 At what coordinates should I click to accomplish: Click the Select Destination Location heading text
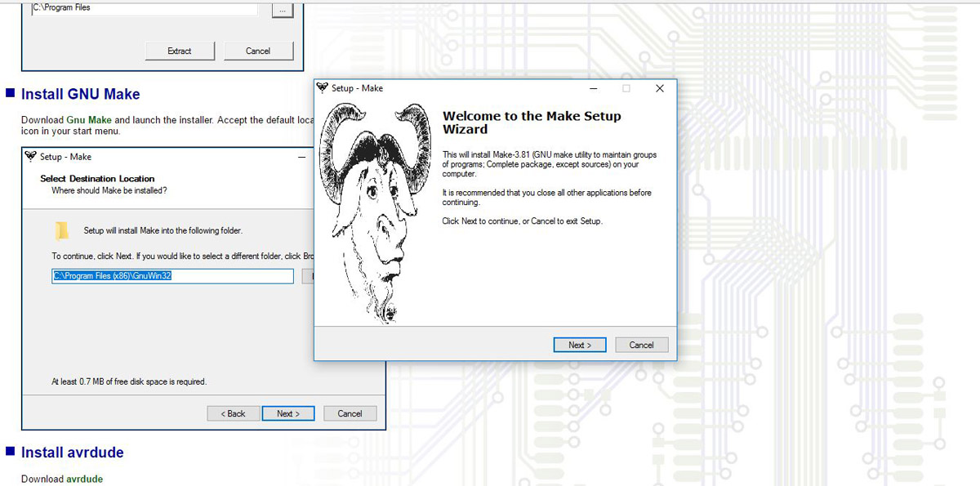tap(97, 179)
